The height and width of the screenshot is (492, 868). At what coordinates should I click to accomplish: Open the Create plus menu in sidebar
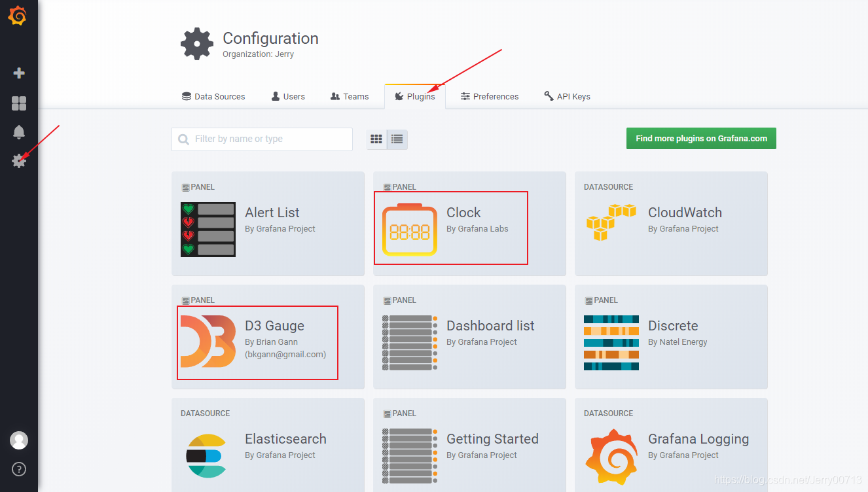click(19, 73)
